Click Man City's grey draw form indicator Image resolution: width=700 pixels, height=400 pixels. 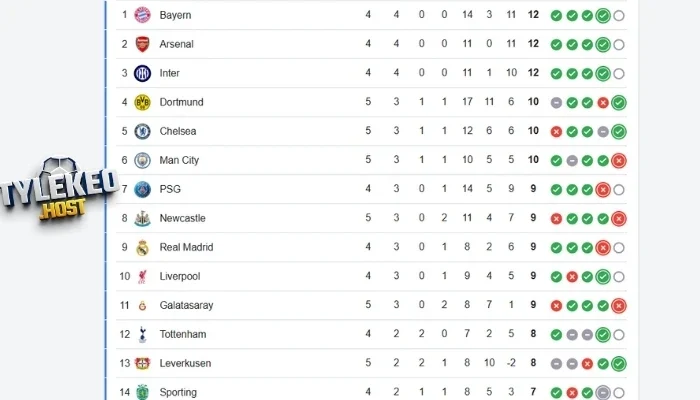571,160
